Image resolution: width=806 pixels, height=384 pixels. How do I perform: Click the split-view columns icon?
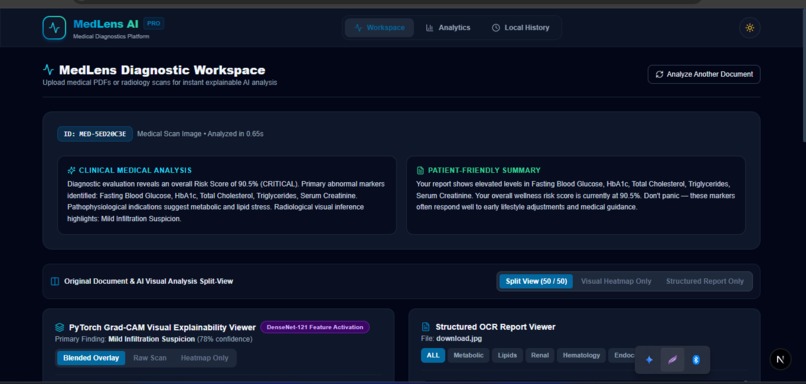[x=55, y=281]
